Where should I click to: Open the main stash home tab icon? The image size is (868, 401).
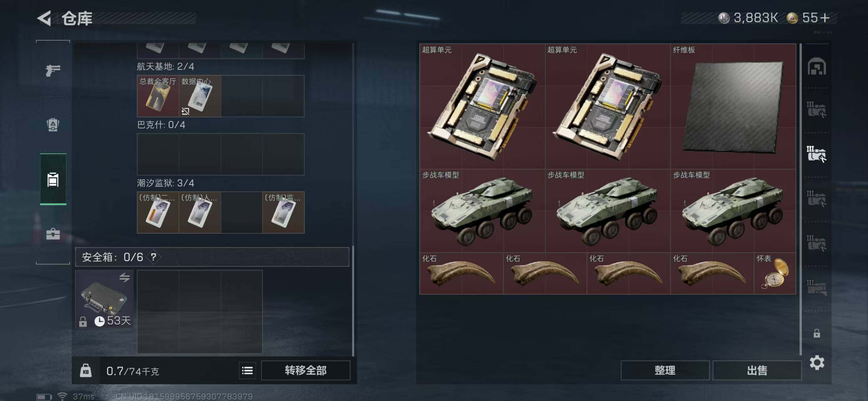[x=816, y=66]
